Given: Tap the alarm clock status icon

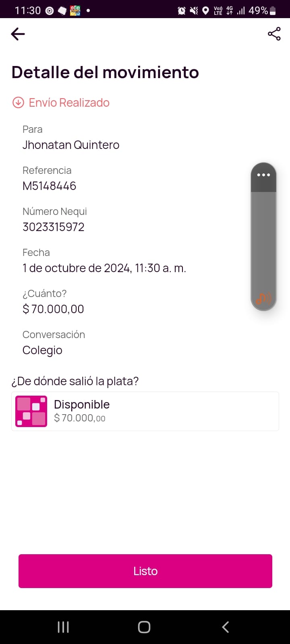Looking at the screenshot, I should click(182, 10).
